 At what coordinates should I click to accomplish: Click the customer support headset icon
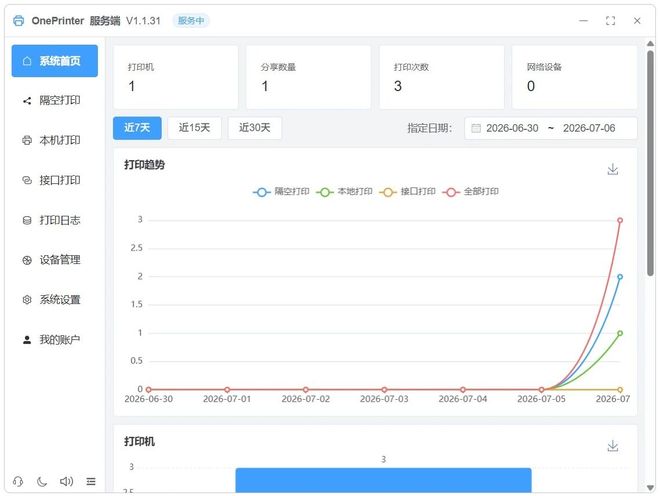coord(18,481)
